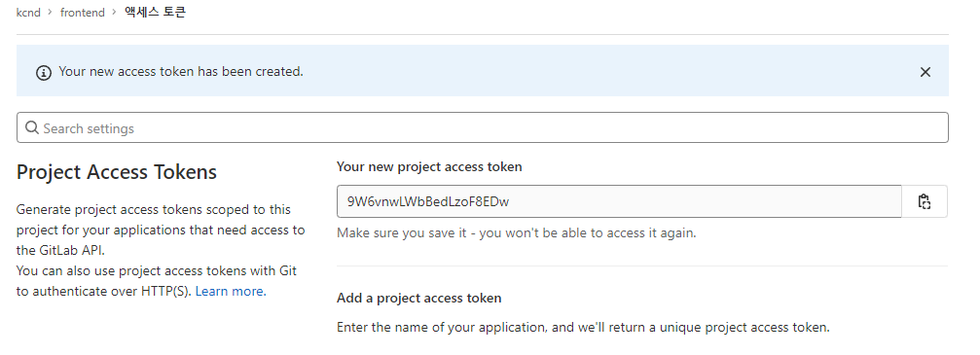This screenshot has width=980, height=355.
Task: Click the 'Add a project access token' heading
Action: click(x=418, y=299)
